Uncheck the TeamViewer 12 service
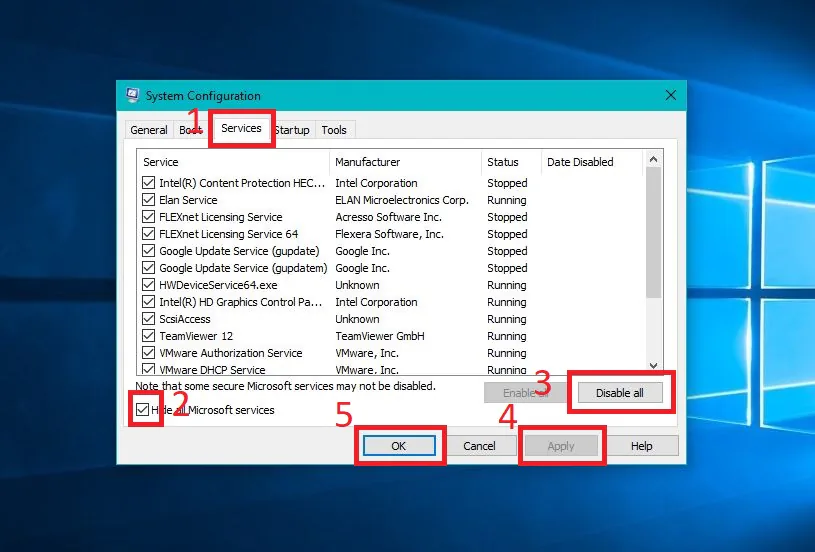Screen dimensions: 815x552 149,336
